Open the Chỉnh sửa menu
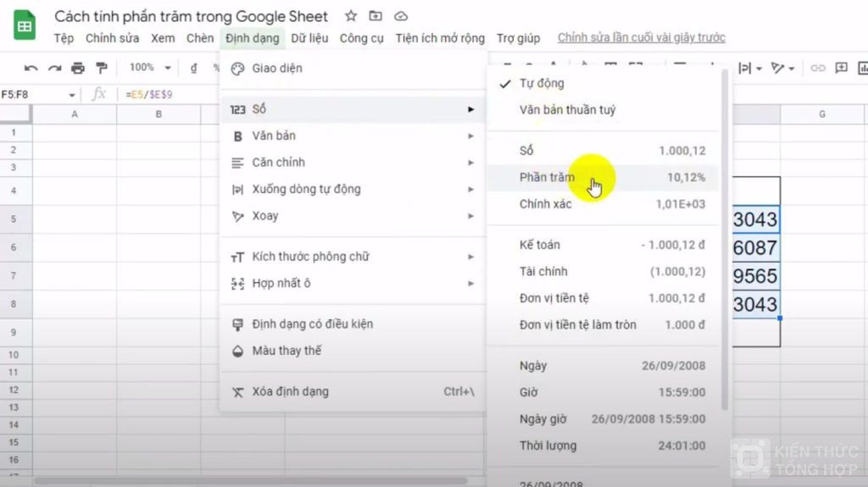The width and height of the screenshot is (868, 487). (113, 38)
